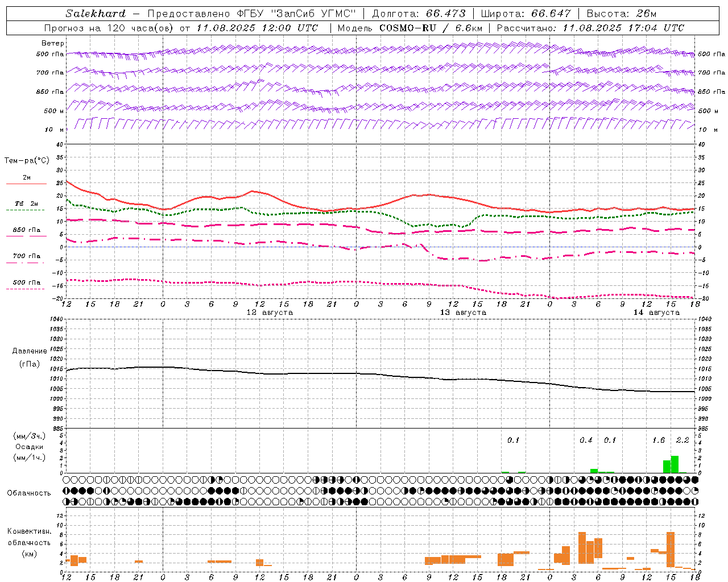
Task: Click the Тем-ра(°C) temperature axis label
Action: [27, 161]
